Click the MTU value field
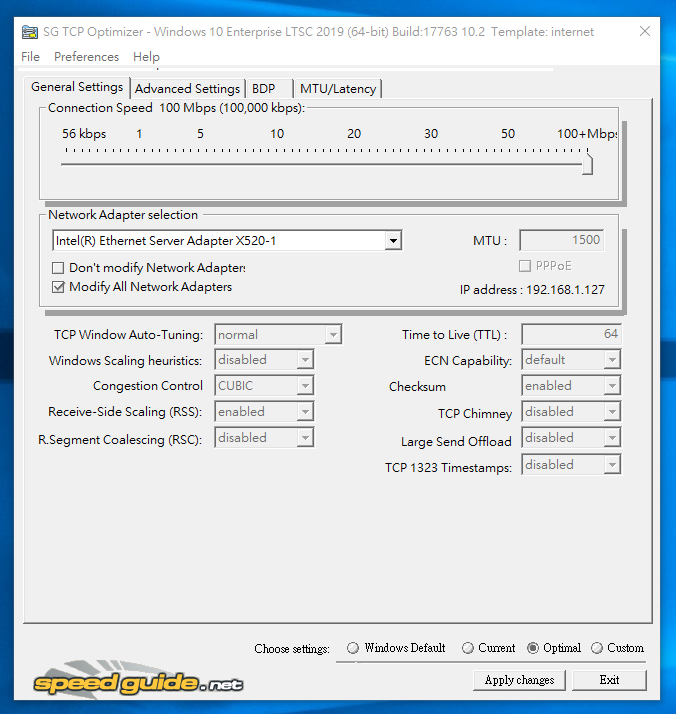This screenshot has width=676, height=714. [561, 240]
